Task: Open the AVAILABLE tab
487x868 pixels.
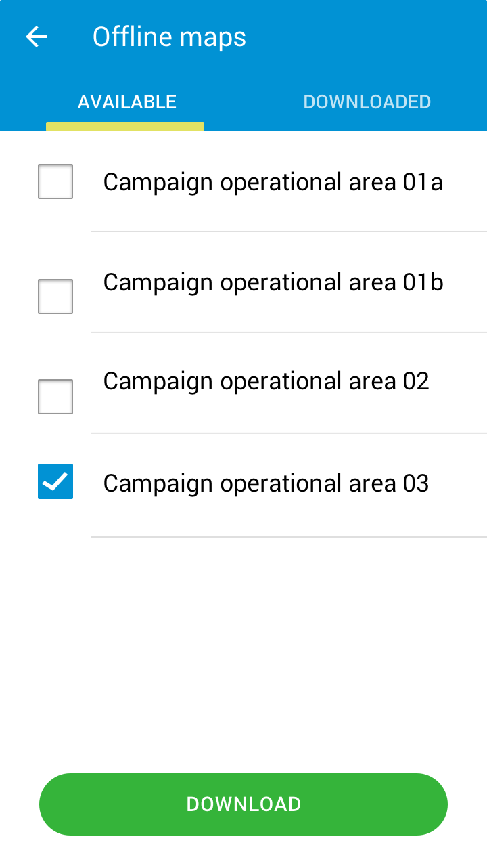Action: 126,102
